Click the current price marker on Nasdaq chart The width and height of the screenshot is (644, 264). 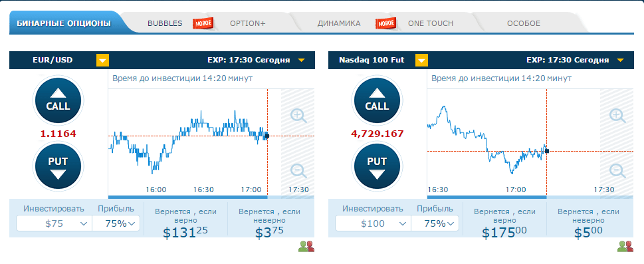pyautogui.click(x=547, y=152)
